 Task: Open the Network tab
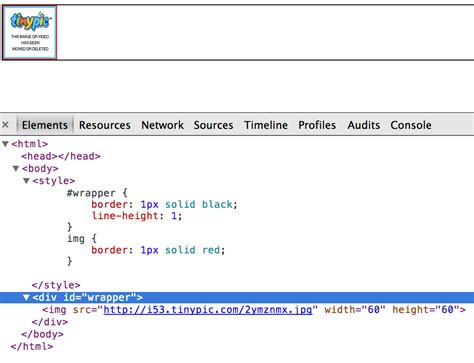162,125
